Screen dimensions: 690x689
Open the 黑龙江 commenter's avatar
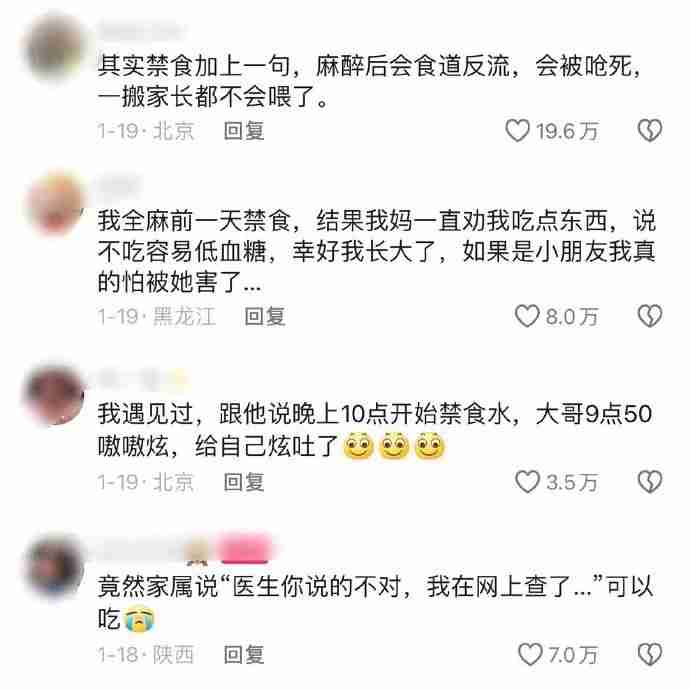pos(55,203)
